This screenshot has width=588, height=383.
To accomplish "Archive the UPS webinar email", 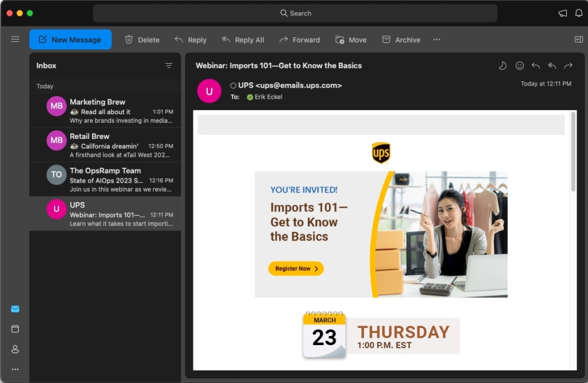I will click(401, 40).
